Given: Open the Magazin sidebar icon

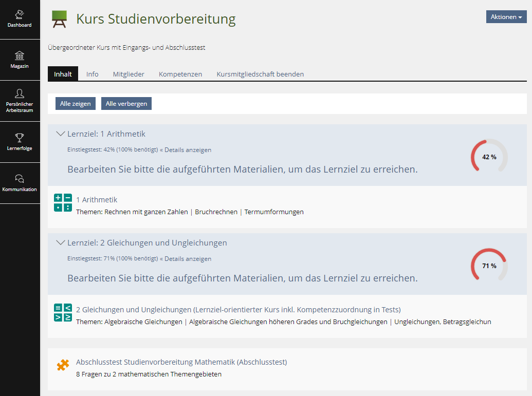Looking at the screenshot, I should (x=19, y=60).
